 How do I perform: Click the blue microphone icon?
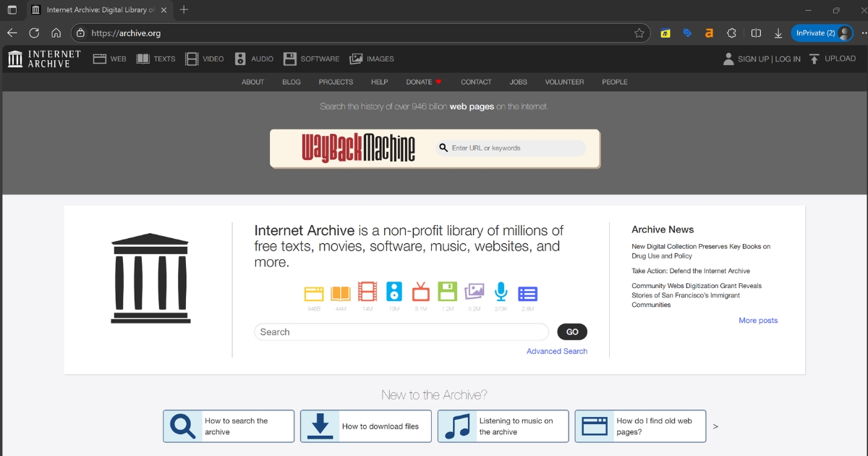pos(501,292)
